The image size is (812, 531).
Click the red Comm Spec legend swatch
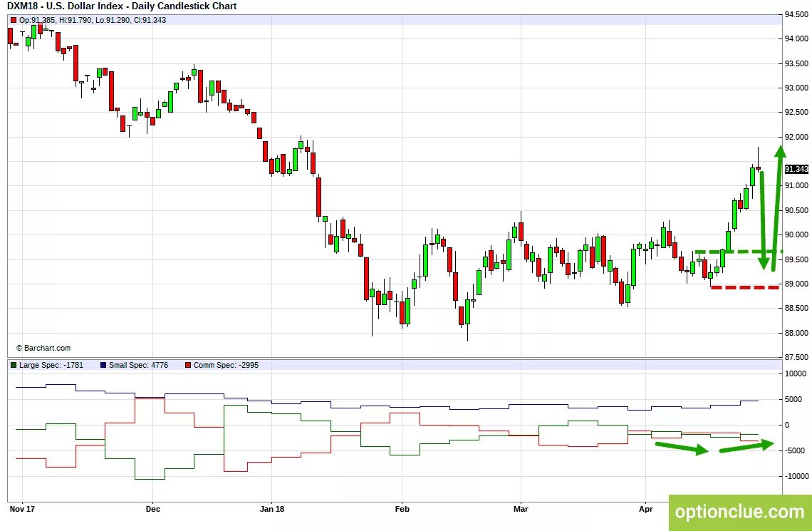pos(188,365)
